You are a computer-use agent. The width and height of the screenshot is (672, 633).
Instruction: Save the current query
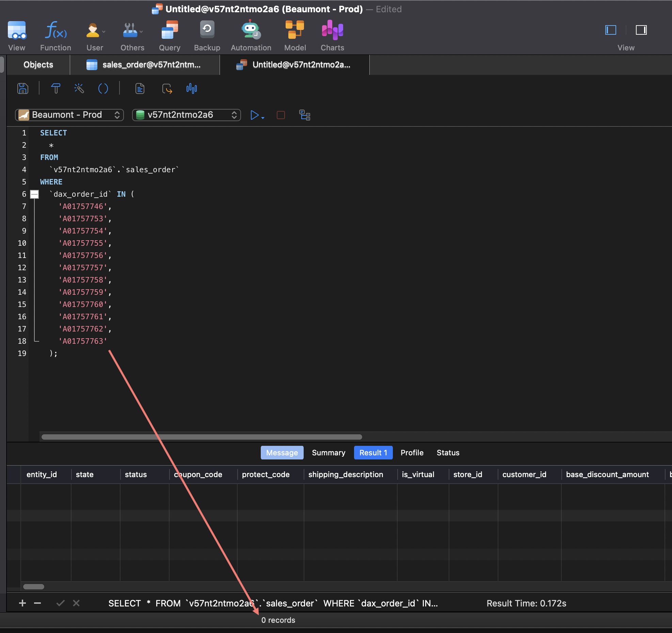click(22, 88)
